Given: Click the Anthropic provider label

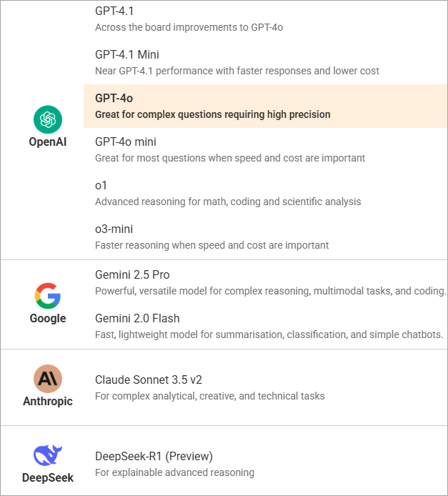Looking at the screenshot, I should tap(48, 401).
